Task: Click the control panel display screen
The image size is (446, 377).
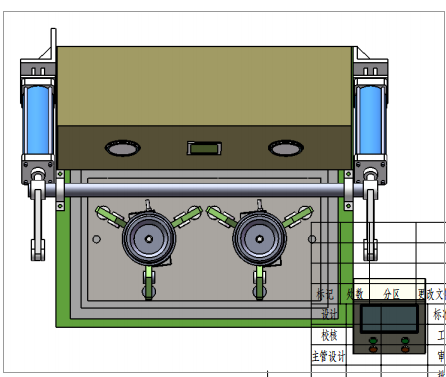Action: [x=389, y=318]
